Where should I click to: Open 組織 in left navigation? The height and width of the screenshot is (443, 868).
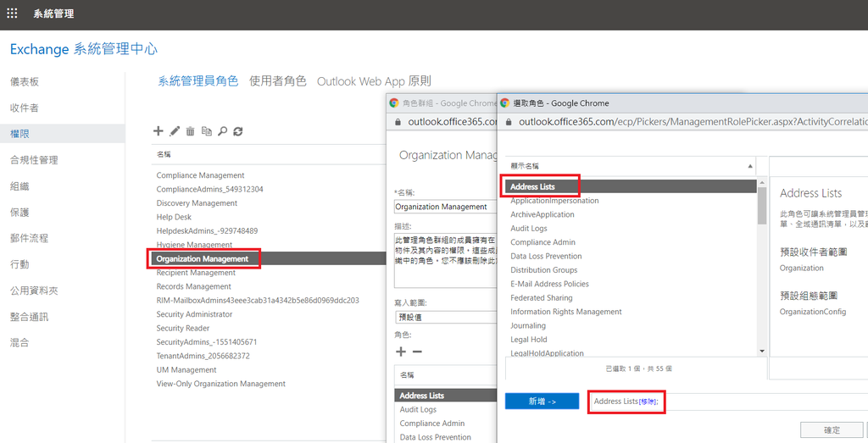click(20, 186)
